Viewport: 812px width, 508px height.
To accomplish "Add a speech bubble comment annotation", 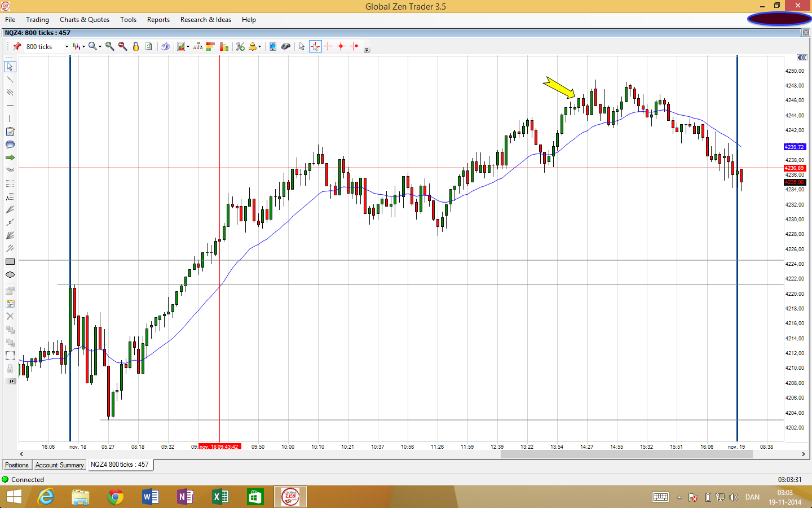I will pyautogui.click(x=10, y=144).
